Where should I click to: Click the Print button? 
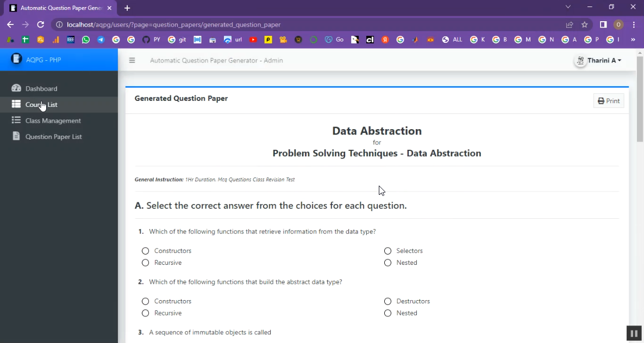click(x=609, y=101)
